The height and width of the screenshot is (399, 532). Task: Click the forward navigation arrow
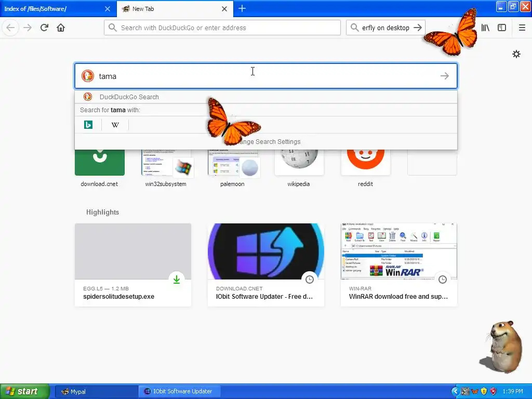pos(28,28)
